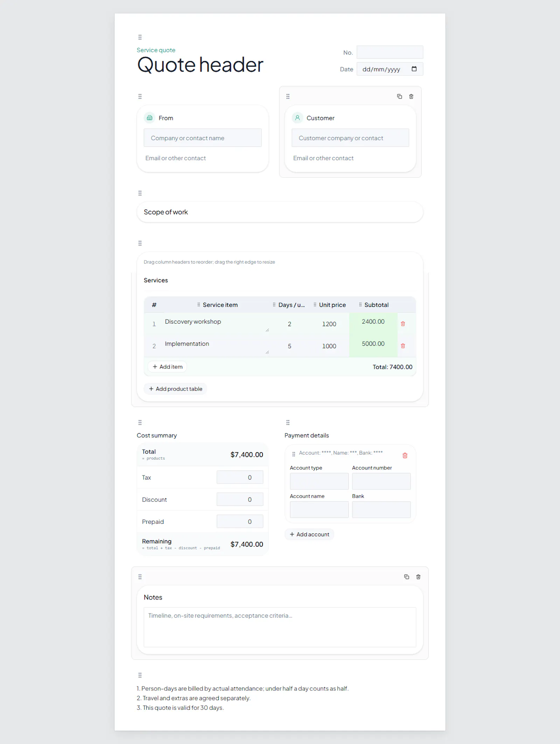Delete the Customer block

(411, 96)
